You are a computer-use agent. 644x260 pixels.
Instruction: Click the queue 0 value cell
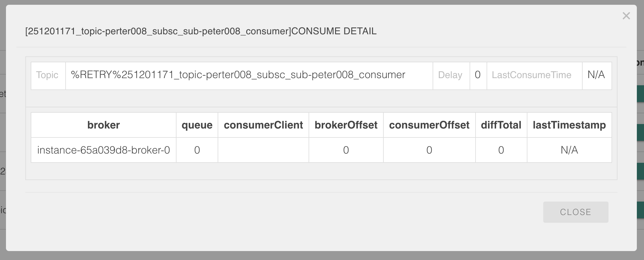[197, 150]
